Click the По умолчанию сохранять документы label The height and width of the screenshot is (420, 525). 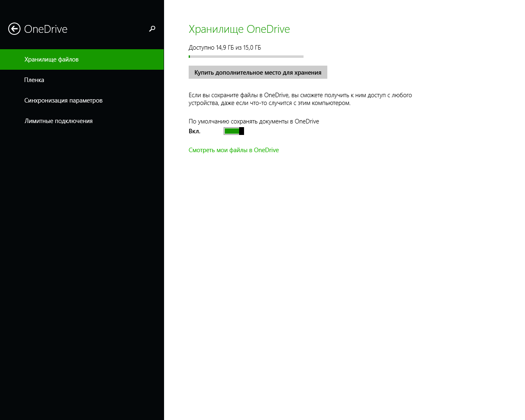pyautogui.click(x=254, y=121)
